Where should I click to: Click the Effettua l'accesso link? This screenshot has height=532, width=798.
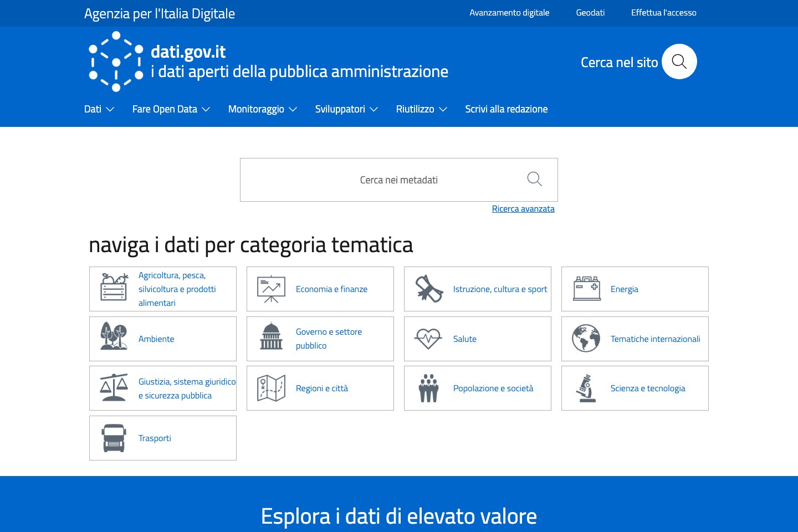(663, 12)
